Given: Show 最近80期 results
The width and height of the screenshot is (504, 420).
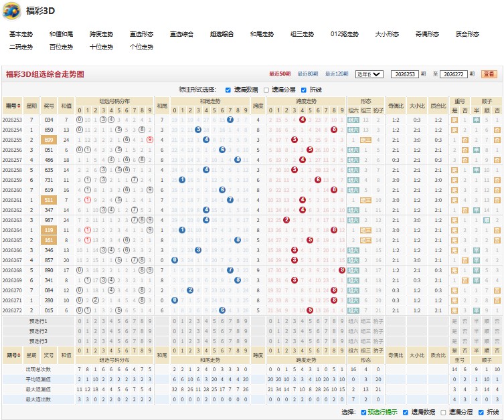Looking at the screenshot, I should (308, 74).
